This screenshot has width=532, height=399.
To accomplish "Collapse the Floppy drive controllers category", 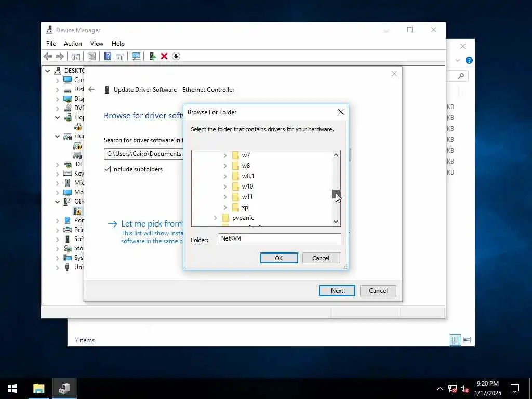I will click(57, 117).
